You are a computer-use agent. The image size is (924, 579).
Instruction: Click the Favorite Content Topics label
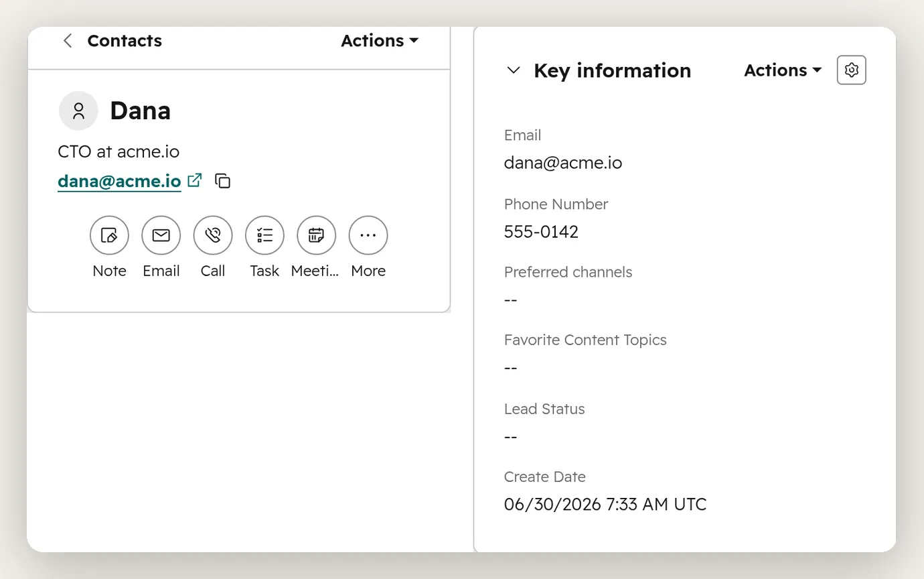585,340
